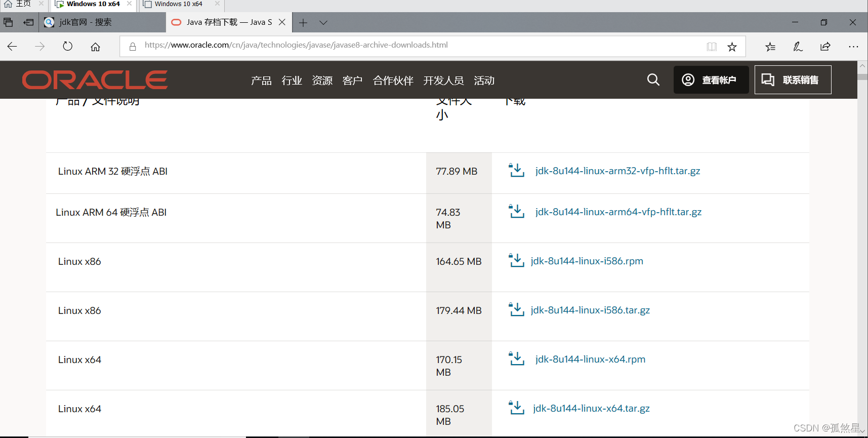The height and width of the screenshot is (438, 868).
Task: Click the browser Forward arrow
Action: 40,47
